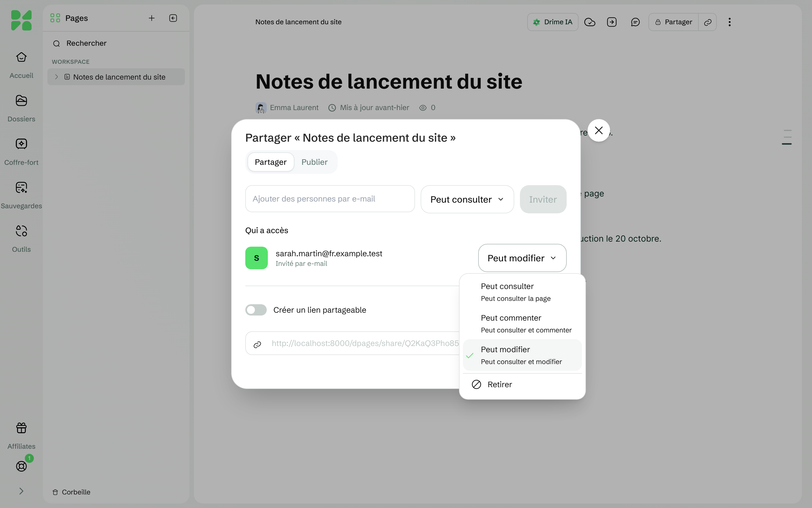Select Notes de lancement du site page in tree
The height and width of the screenshot is (508, 812).
(116, 77)
